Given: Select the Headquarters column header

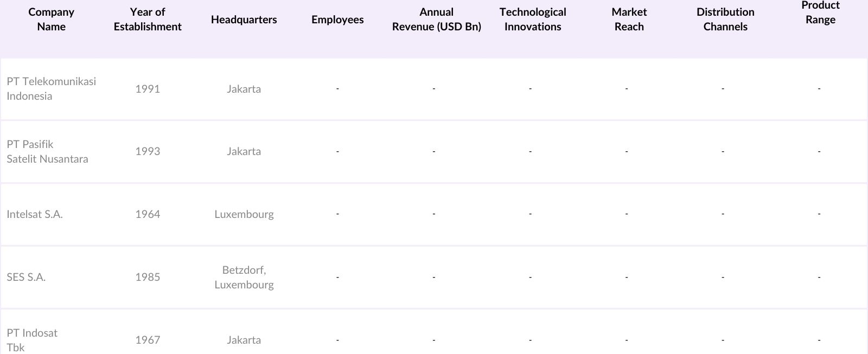Looking at the screenshot, I should [x=244, y=20].
